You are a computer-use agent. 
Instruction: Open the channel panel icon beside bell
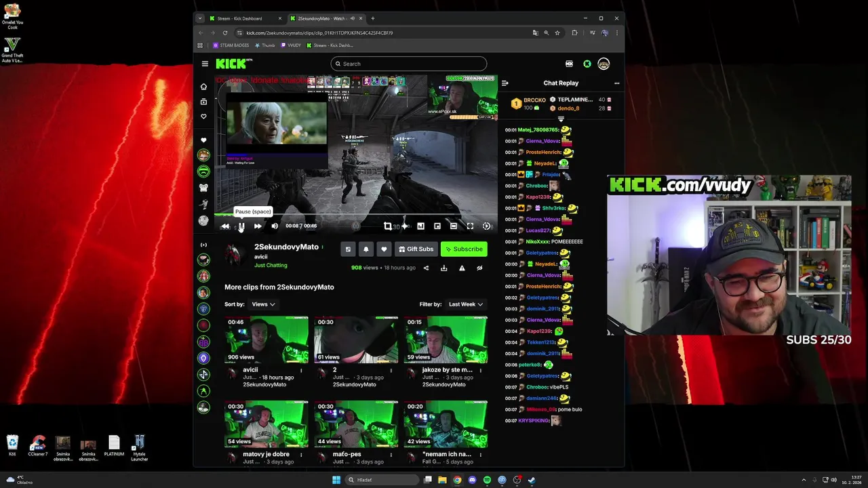[x=348, y=249]
